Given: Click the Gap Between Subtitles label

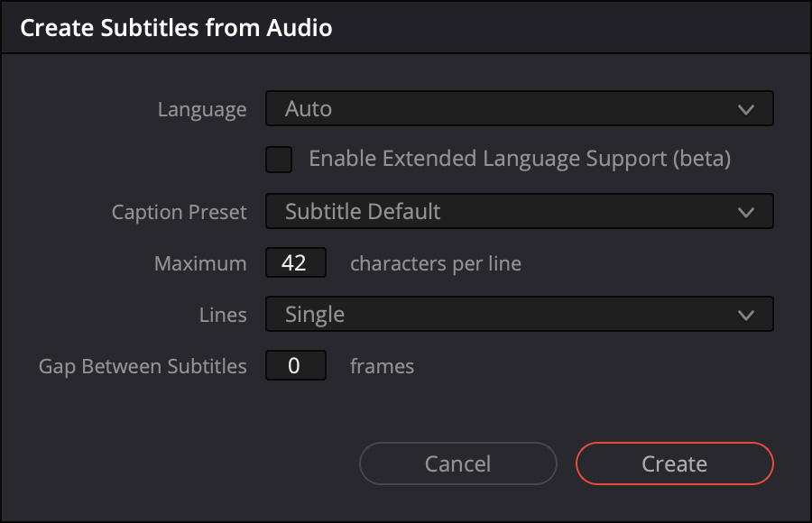Looking at the screenshot, I should [143, 367].
